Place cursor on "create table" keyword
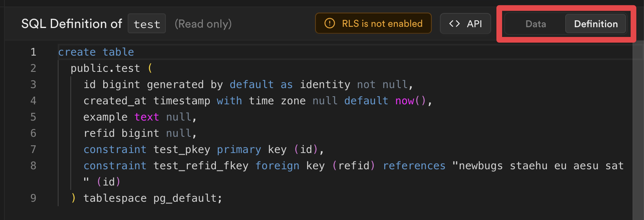 (96, 52)
